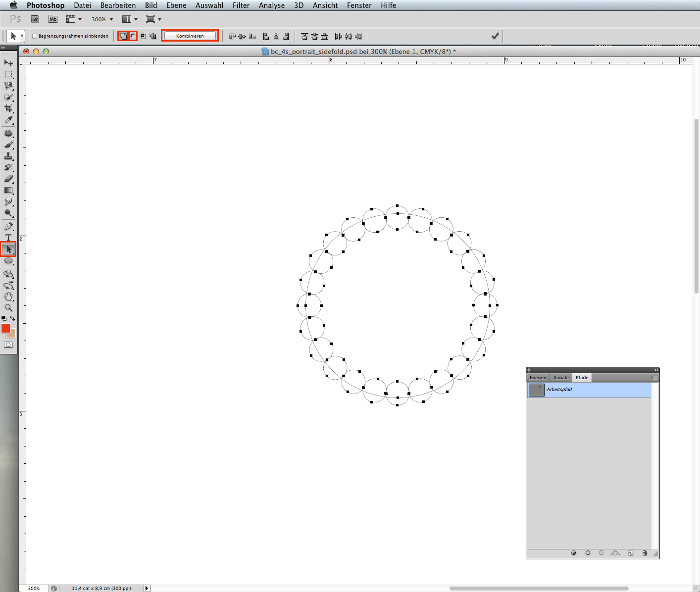This screenshot has height=592, width=700.
Task: Confirm with the checkmark in options bar
Action: (x=495, y=36)
